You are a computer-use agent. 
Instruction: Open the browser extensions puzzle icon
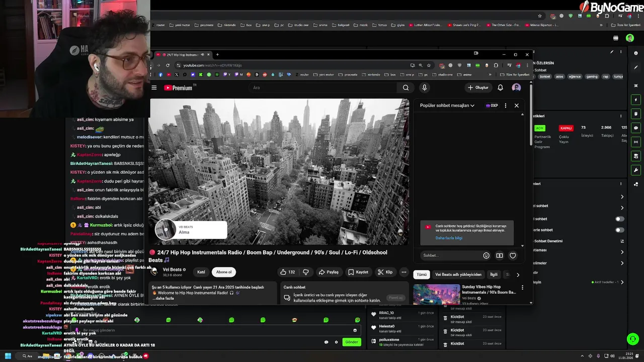(496, 65)
